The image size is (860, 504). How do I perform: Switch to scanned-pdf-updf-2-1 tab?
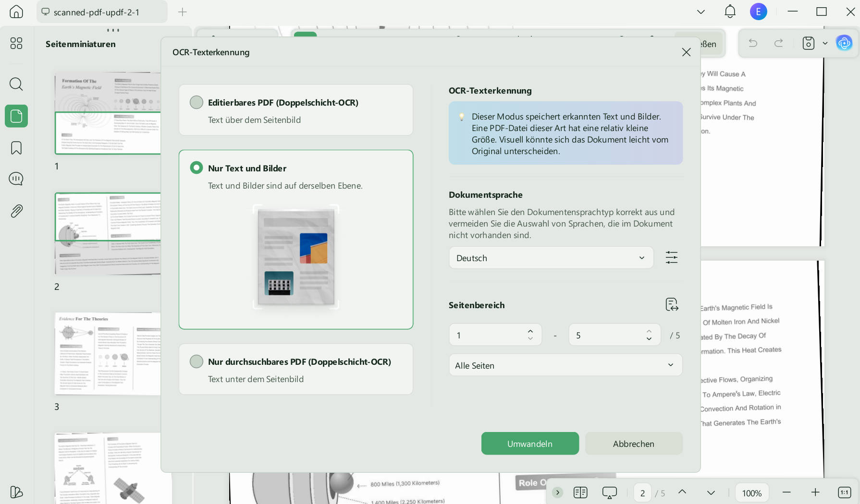(x=102, y=12)
